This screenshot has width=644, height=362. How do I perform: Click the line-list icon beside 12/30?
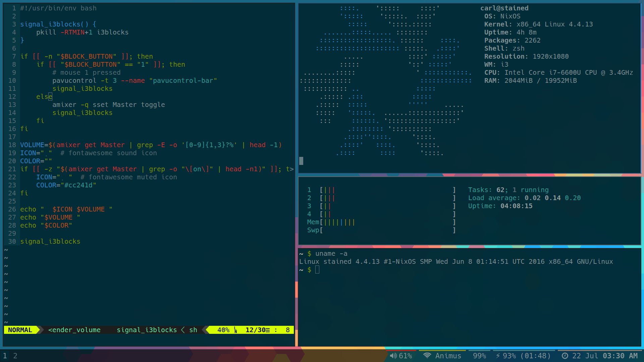pyautogui.click(x=268, y=330)
